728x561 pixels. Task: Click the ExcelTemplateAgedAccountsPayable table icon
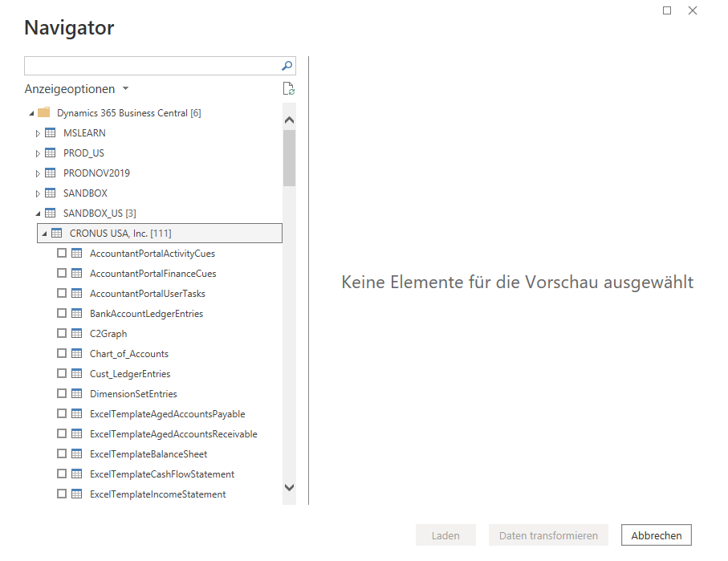point(76,413)
